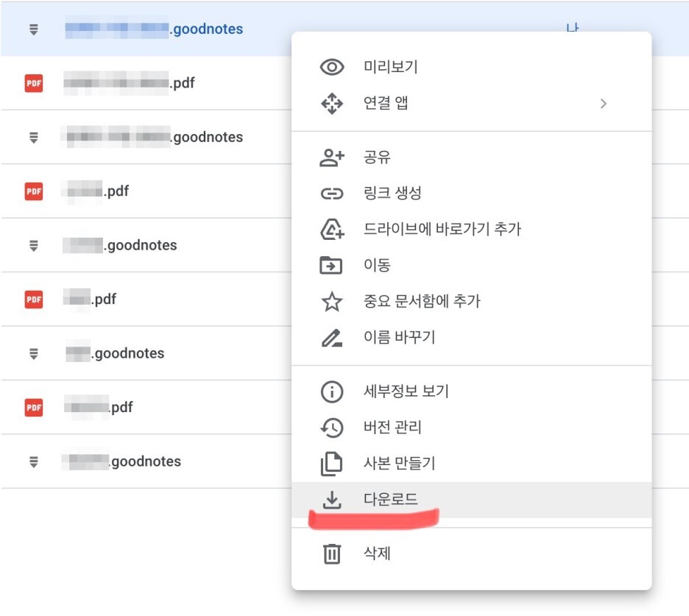Image resolution: width=689 pixels, height=616 pixels.
Task: Choose 사본 만들기 to duplicate the file
Action: click(472, 464)
